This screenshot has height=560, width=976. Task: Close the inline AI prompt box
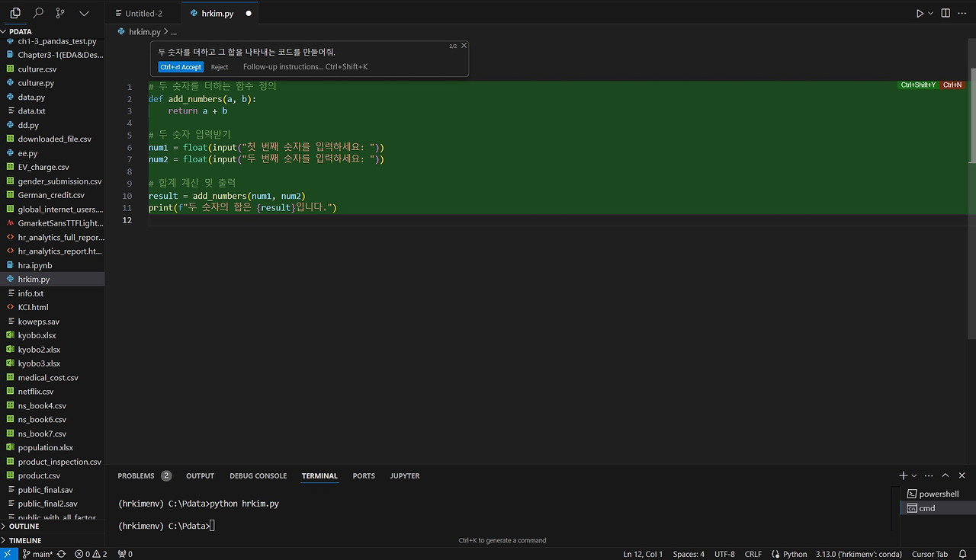(x=464, y=46)
